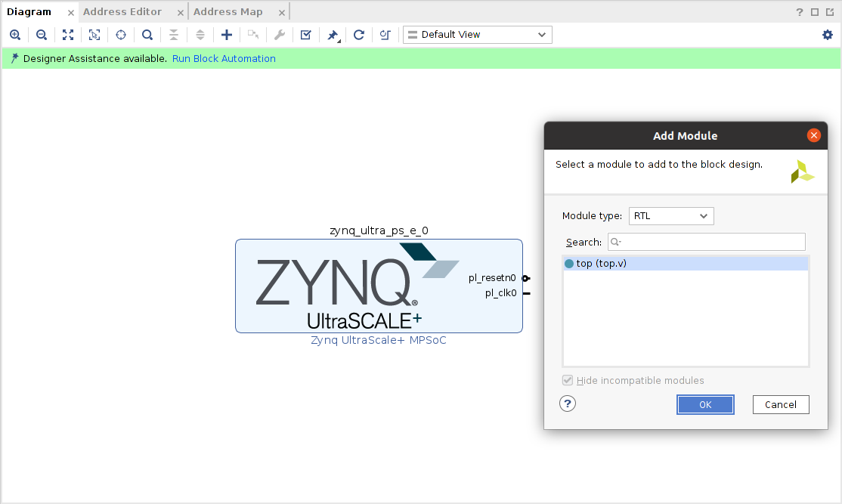Click the Select Area icon
Image resolution: width=842 pixels, height=504 pixels.
click(x=94, y=35)
